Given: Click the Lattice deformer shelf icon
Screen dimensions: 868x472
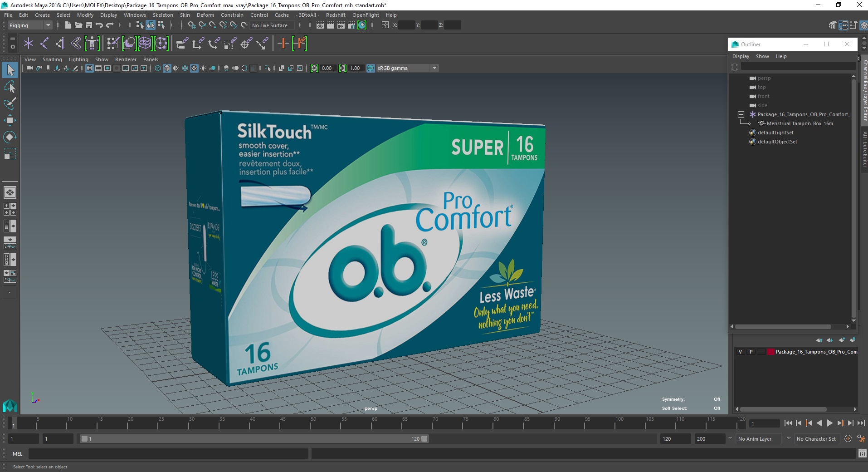Looking at the screenshot, I should [x=145, y=44].
